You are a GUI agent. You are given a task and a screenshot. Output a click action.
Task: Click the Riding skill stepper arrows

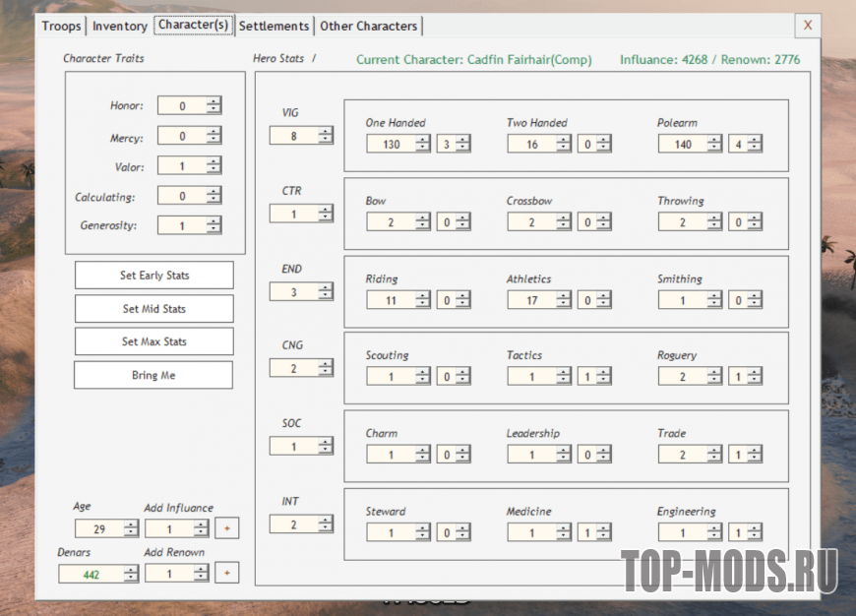point(423,300)
